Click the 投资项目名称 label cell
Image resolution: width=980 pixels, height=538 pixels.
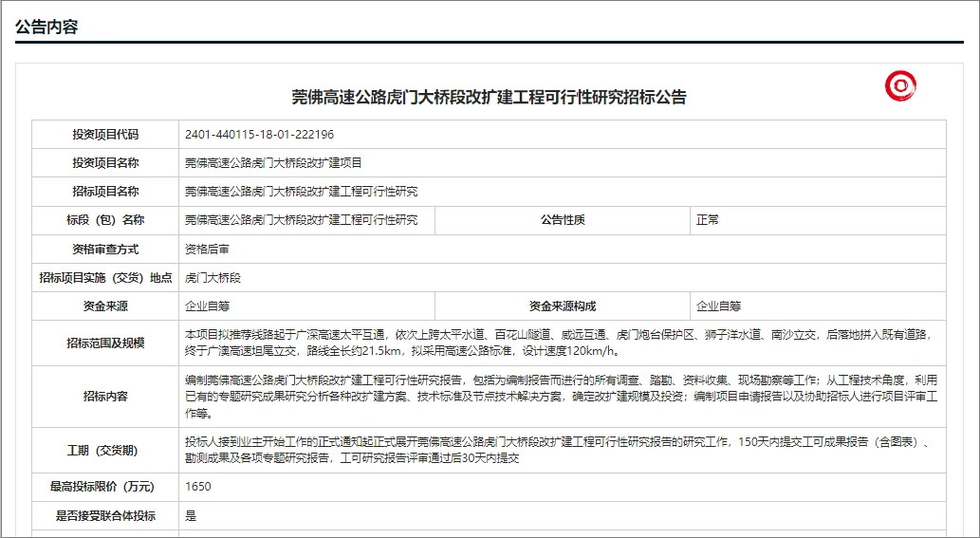105,163
